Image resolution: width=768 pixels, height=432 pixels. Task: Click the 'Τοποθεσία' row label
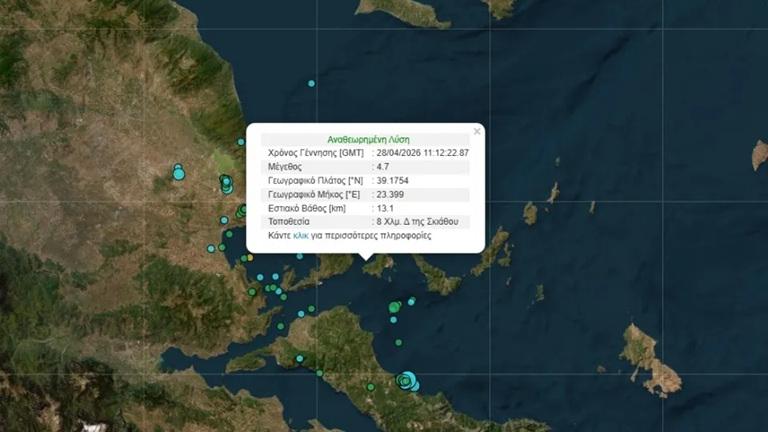click(289, 222)
